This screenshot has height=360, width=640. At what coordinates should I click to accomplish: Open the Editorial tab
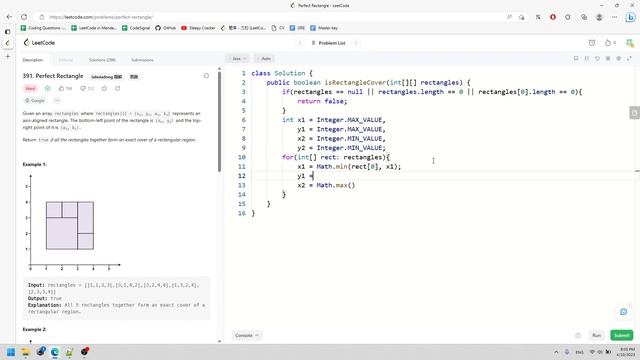pos(66,60)
